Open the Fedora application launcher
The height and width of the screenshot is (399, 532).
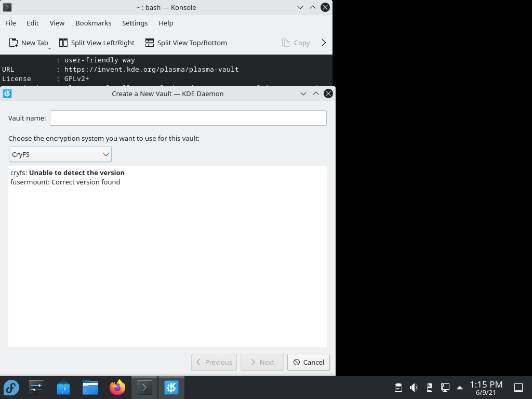point(11,388)
